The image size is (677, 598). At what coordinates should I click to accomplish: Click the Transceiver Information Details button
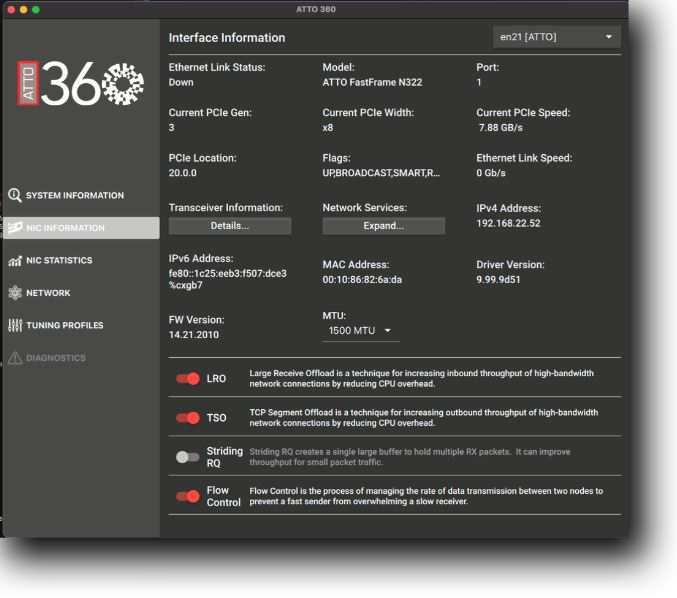pos(230,226)
